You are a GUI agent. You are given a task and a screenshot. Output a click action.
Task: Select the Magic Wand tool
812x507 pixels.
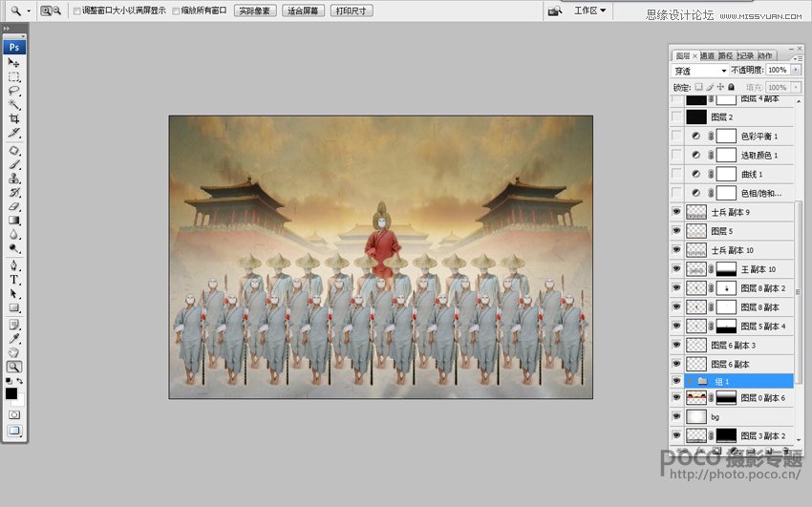[x=14, y=104]
